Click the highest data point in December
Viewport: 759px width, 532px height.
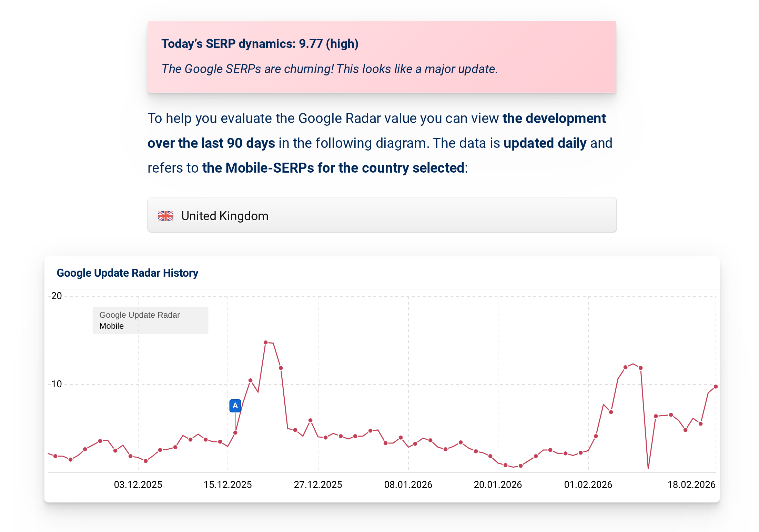coord(265,342)
